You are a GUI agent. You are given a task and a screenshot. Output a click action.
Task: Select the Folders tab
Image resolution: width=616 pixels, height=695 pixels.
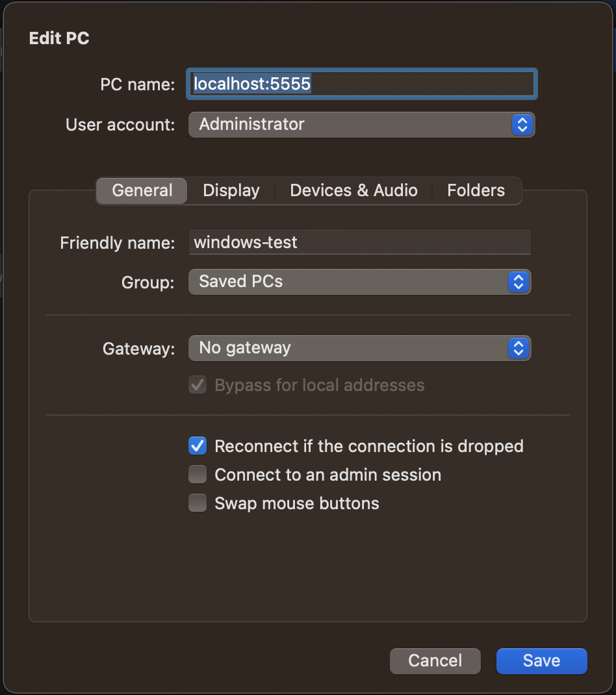(476, 190)
